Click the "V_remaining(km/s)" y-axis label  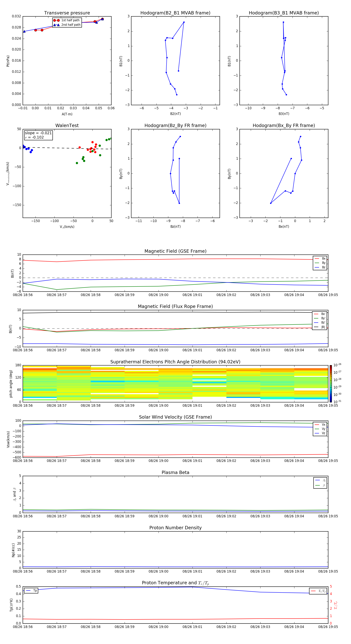click(x=8, y=174)
